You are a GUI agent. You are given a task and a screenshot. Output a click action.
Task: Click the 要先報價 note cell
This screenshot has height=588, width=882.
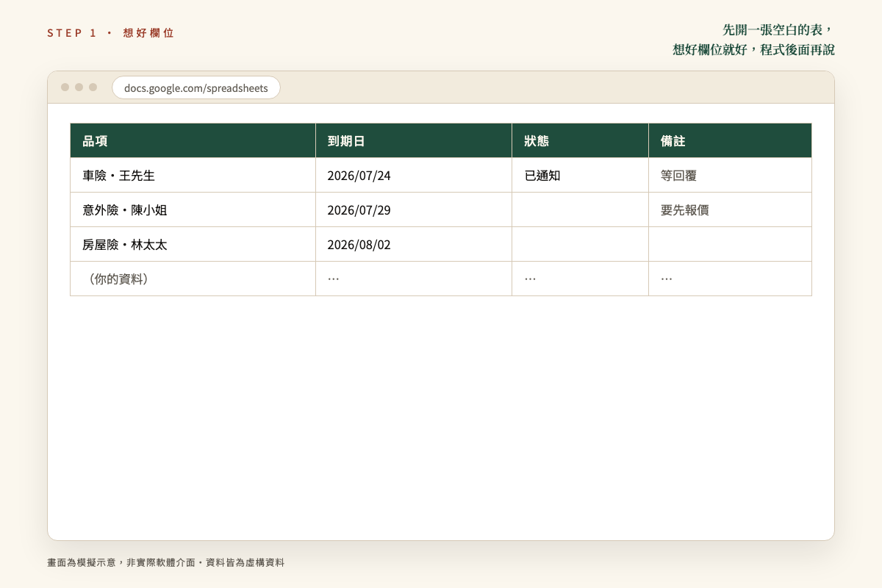[730, 209]
